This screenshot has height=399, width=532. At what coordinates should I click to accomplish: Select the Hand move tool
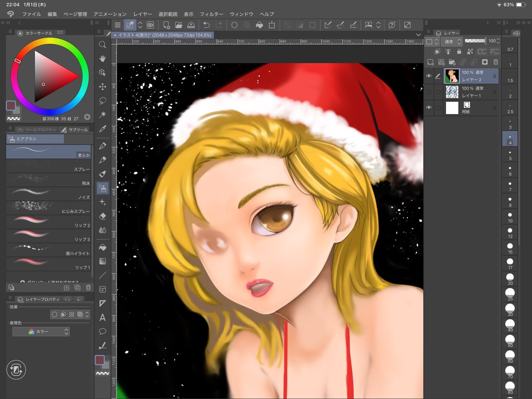[x=102, y=59]
